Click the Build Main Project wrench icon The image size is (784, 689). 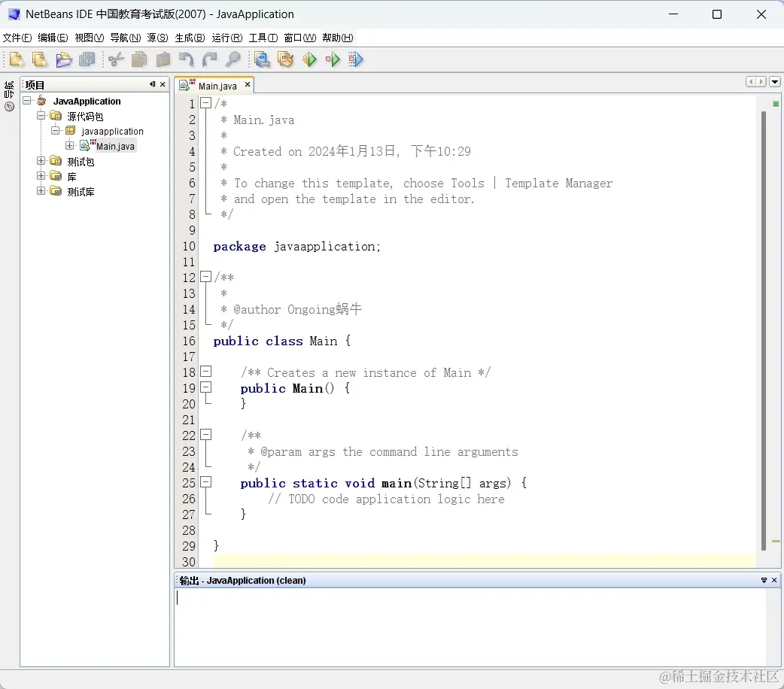tap(262, 59)
